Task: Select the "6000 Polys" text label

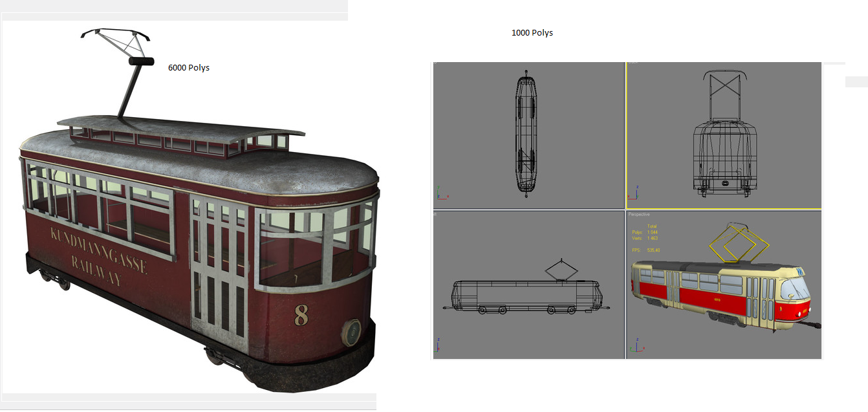Action: (189, 67)
